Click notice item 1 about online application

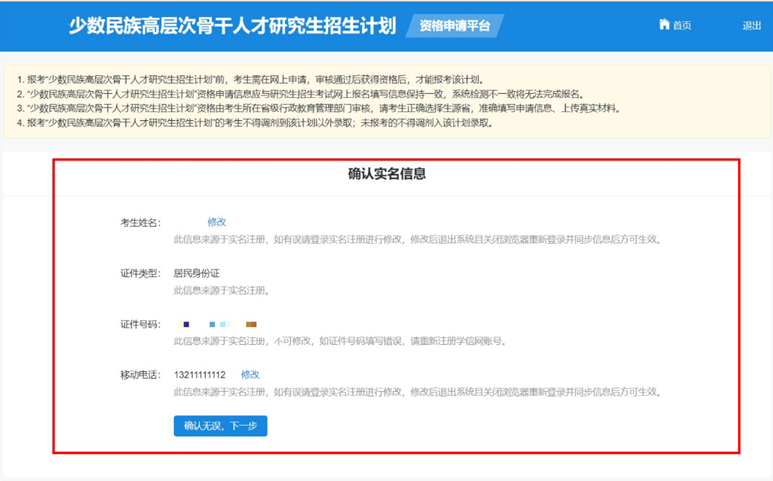click(x=250, y=80)
